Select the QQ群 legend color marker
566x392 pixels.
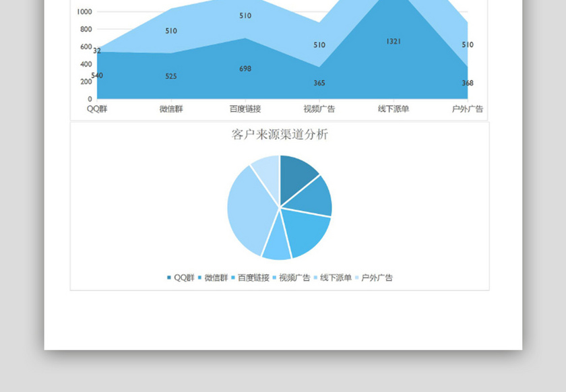(x=168, y=277)
